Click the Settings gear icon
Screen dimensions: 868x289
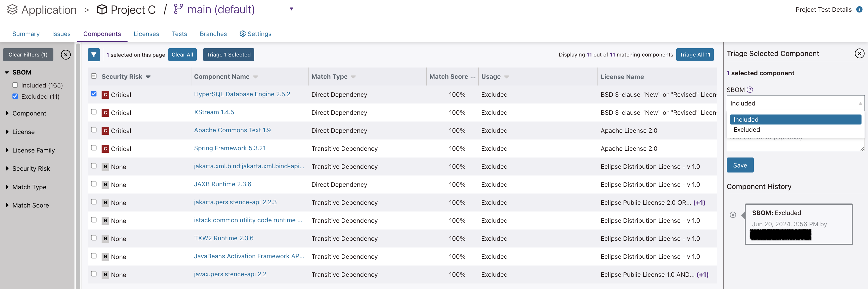click(243, 34)
